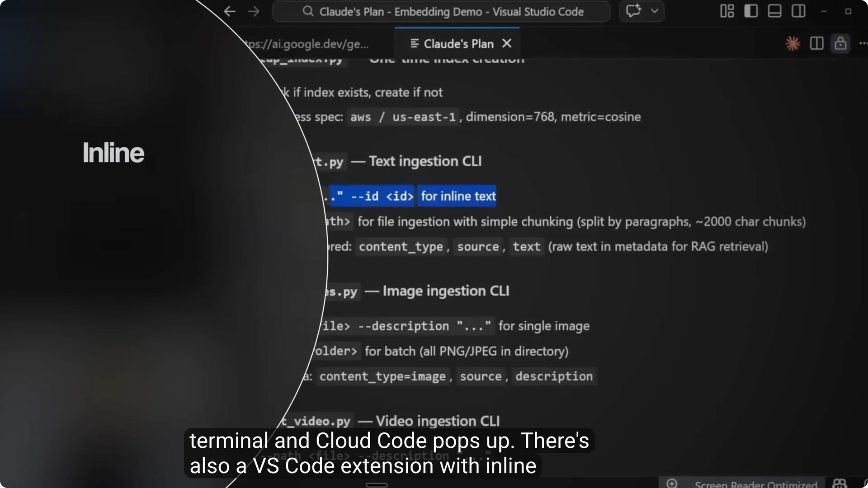Image resolution: width=868 pixels, height=488 pixels.
Task: Open the editor More Actions ellipsis
Action: [x=863, y=43]
